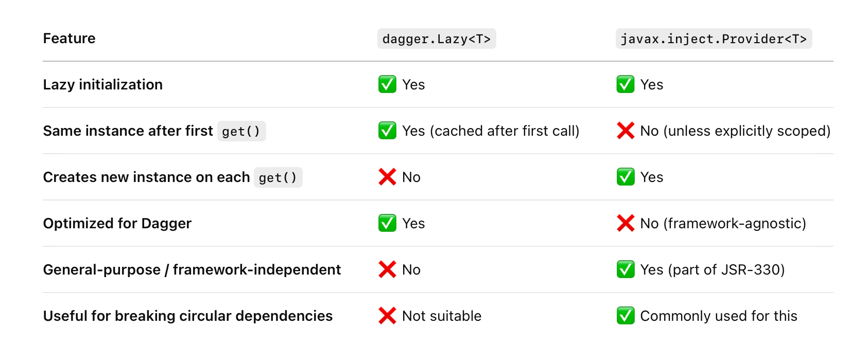
Task: Click green checkmark for Lazy initialization under dagger.Lazy
Action: click(x=387, y=84)
